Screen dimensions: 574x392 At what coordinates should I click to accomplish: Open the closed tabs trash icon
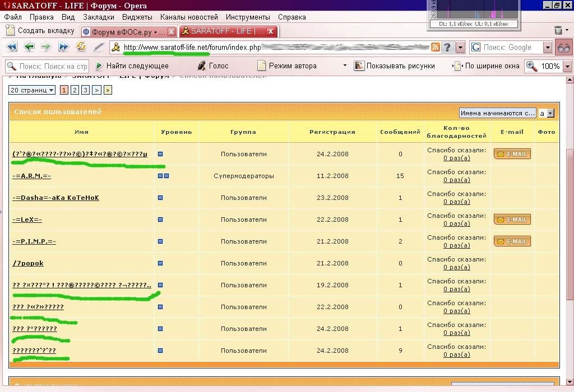tap(558, 31)
